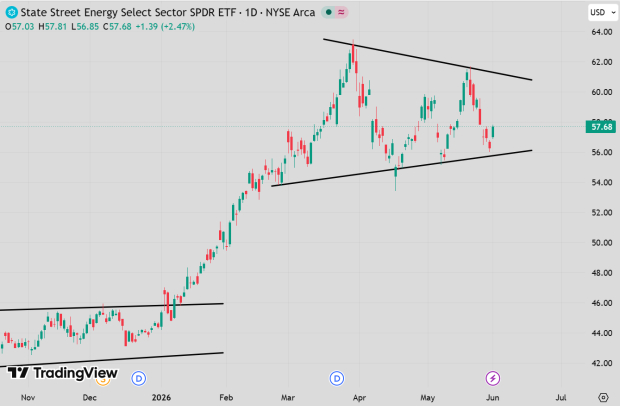Click the open value O57.03
Screen dimensions: 620x406
(20, 27)
